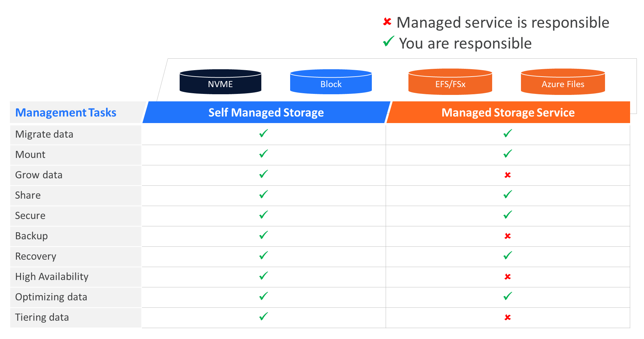
Task: Select the blue Block storage cylinder
Action: click(x=331, y=82)
